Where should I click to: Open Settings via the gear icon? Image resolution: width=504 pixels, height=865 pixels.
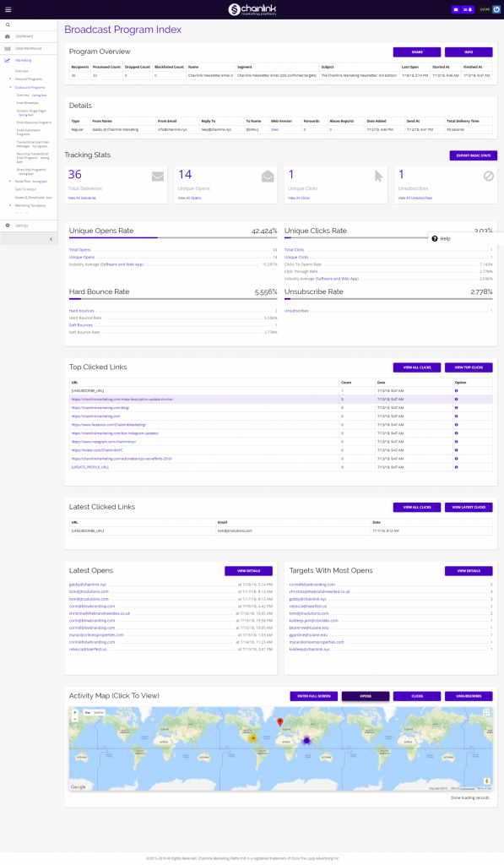click(x=8, y=225)
